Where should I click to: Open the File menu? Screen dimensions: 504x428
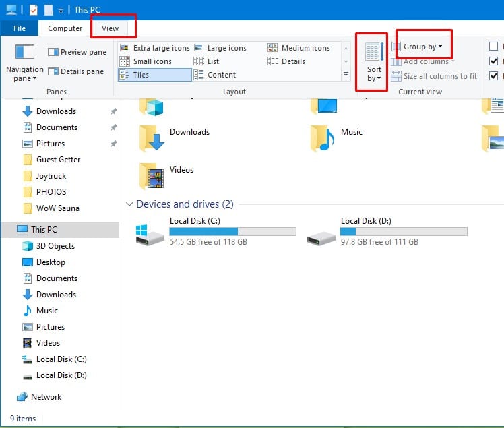(20, 28)
